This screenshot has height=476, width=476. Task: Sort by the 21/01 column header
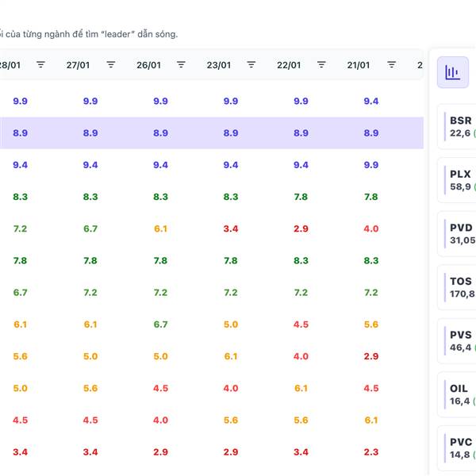click(359, 65)
